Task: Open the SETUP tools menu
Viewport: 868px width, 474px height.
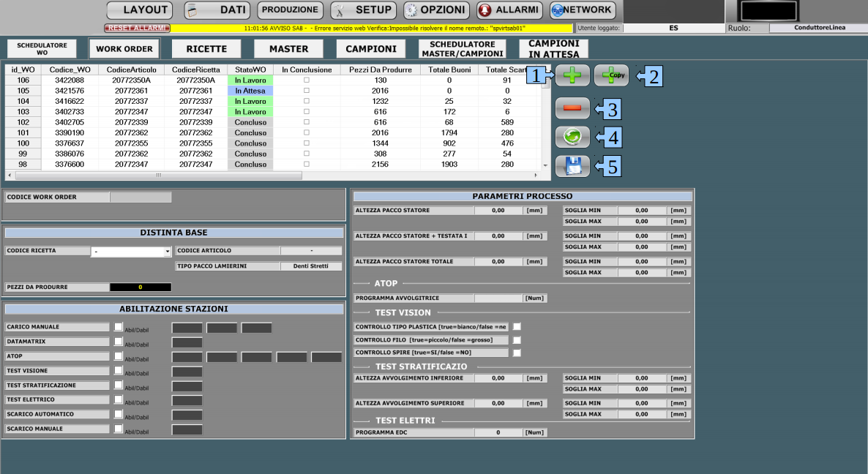Action: [x=363, y=10]
